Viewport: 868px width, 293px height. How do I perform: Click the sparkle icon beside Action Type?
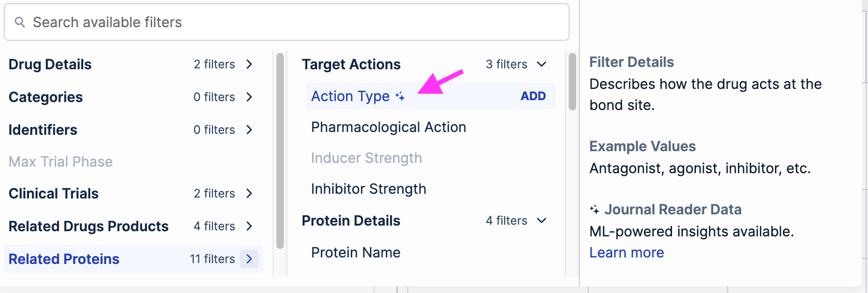[400, 96]
